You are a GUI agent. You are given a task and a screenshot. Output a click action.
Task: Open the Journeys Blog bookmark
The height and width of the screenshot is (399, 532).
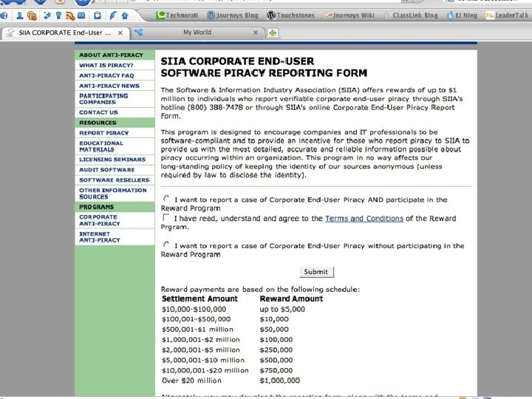[x=233, y=16]
